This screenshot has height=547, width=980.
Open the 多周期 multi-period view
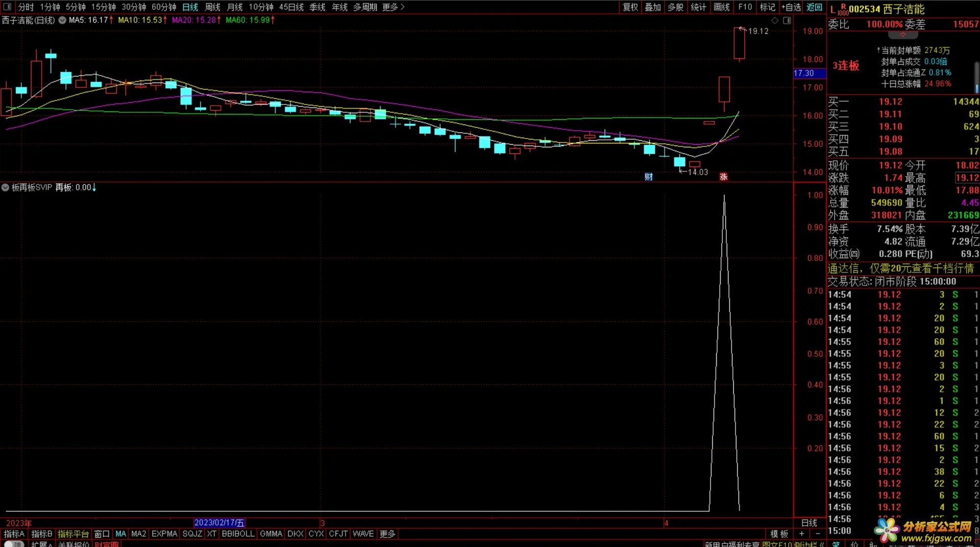(365, 7)
